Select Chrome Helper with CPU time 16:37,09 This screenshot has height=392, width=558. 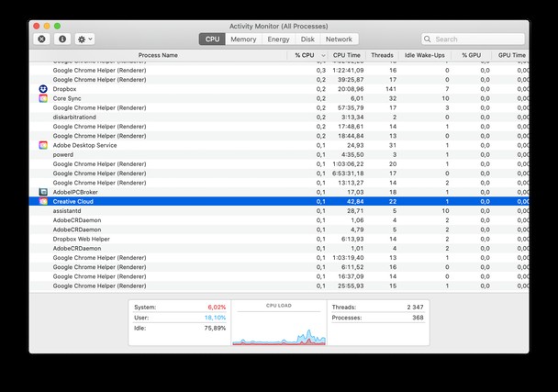click(279, 276)
